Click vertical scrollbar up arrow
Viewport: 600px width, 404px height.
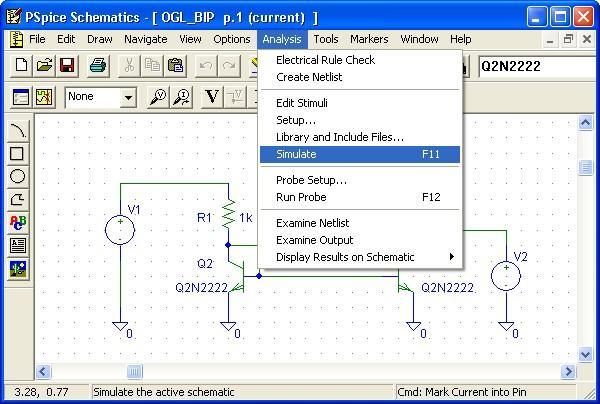585,122
